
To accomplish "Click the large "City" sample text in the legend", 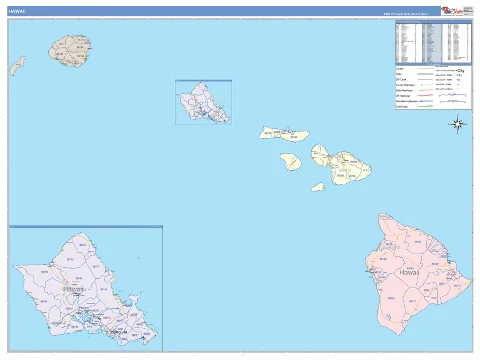I will click(x=461, y=71).
